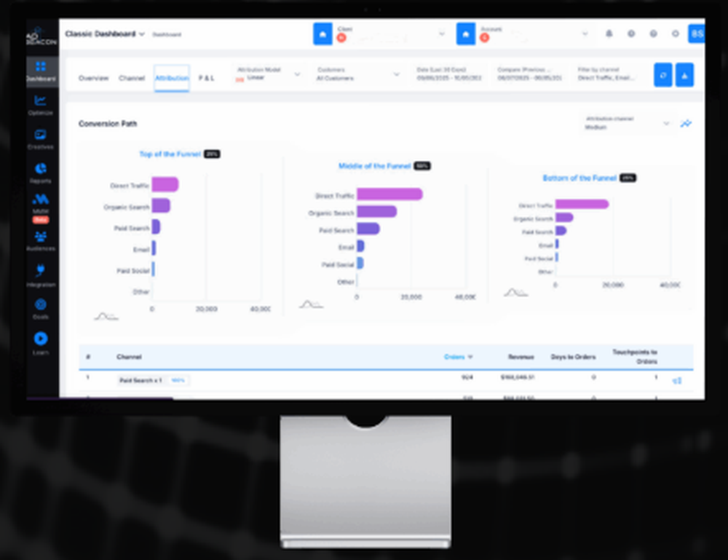
Task: Open the Attribution Model dropdown
Action: [297, 75]
